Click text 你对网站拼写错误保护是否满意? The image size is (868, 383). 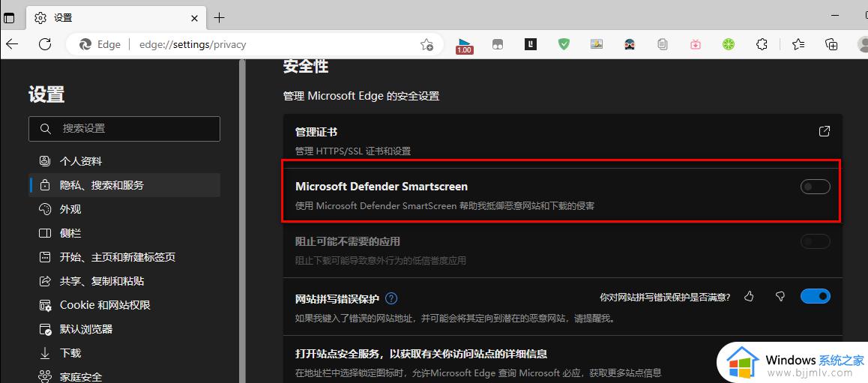tap(665, 298)
